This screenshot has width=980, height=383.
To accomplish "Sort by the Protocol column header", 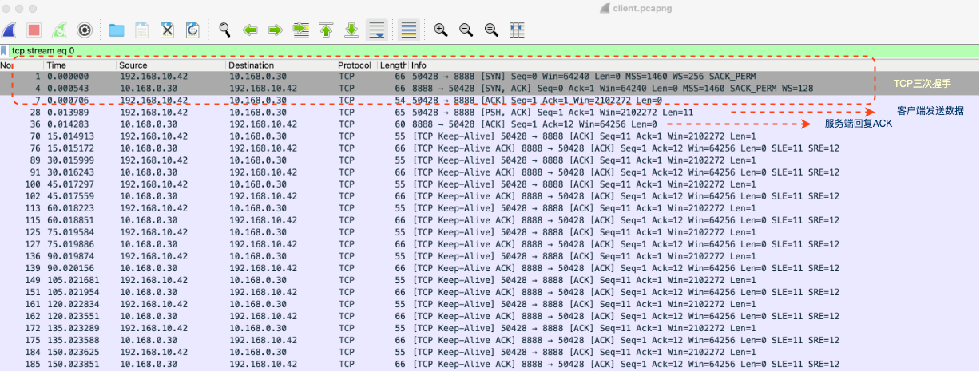I will (354, 65).
